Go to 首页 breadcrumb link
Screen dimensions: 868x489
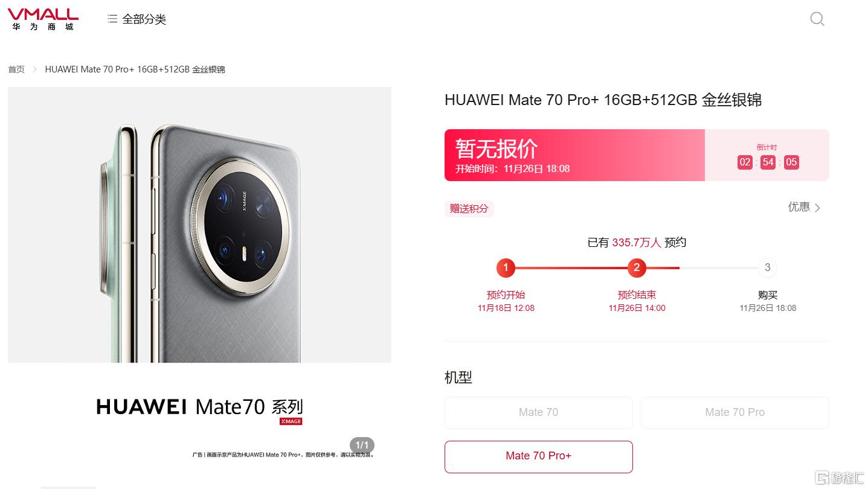coord(16,69)
